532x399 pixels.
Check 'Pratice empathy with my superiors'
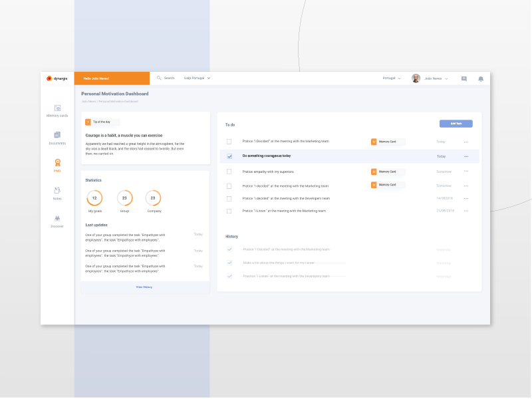[229, 172]
